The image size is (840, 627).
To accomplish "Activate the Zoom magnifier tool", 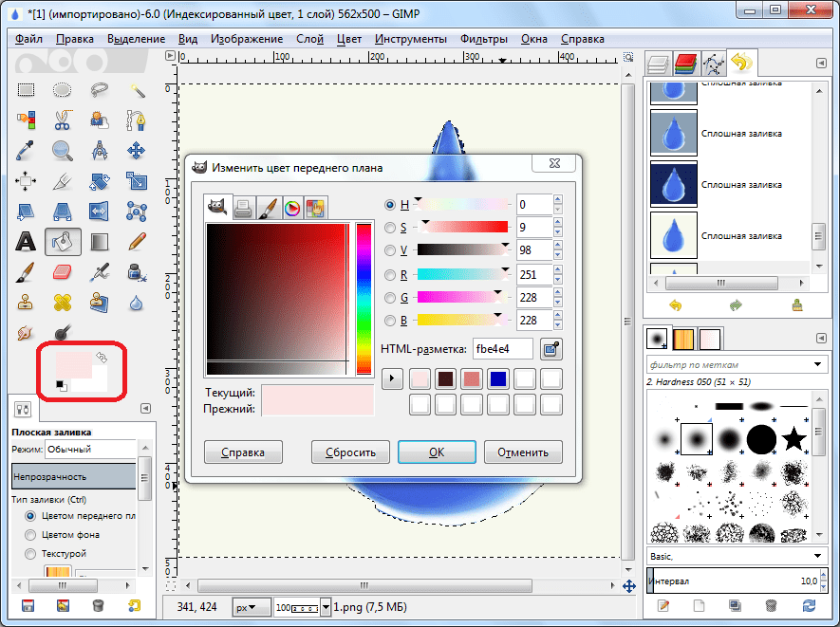I will point(63,150).
